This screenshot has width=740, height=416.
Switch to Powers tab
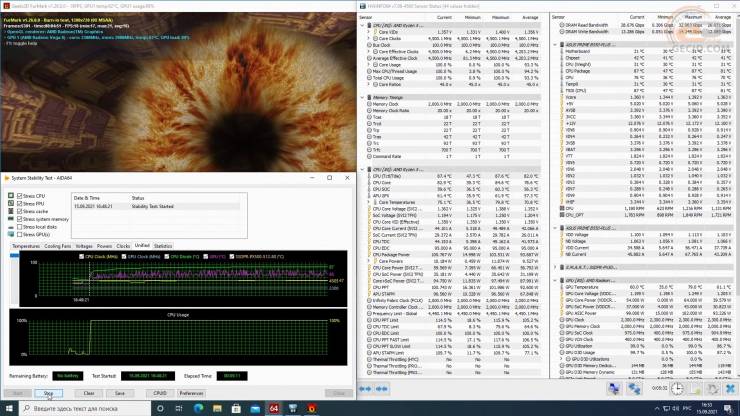(x=104, y=246)
